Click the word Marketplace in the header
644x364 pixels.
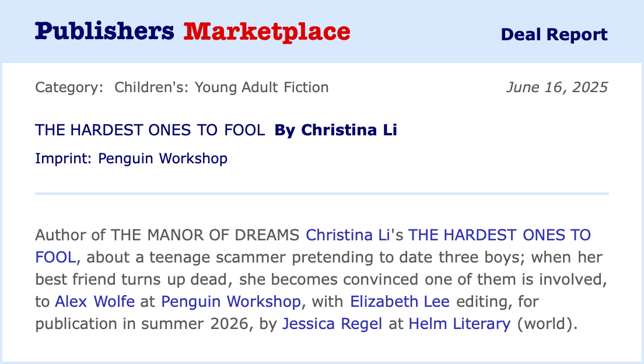click(x=267, y=32)
